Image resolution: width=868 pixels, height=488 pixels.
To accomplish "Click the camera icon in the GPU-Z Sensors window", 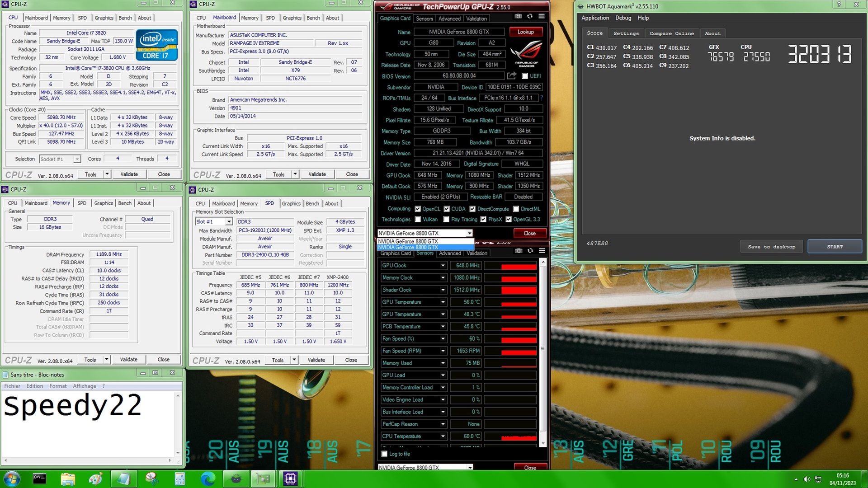I will tap(519, 251).
